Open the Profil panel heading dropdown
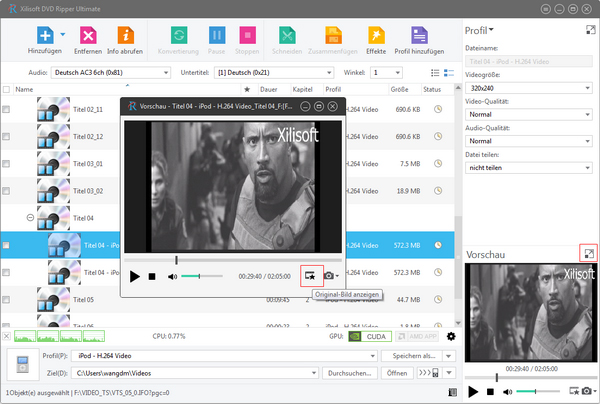The image size is (600, 404). pos(479,30)
